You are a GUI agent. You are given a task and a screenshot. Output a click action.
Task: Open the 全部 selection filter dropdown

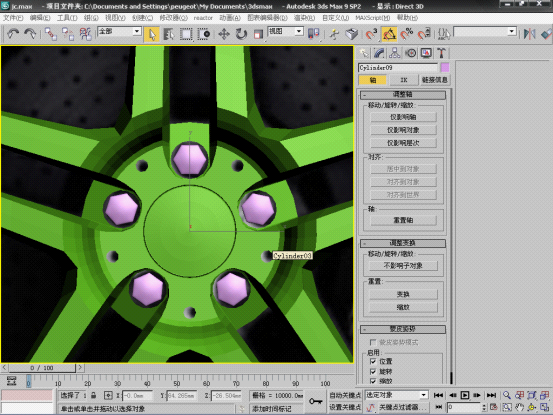click(x=120, y=32)
